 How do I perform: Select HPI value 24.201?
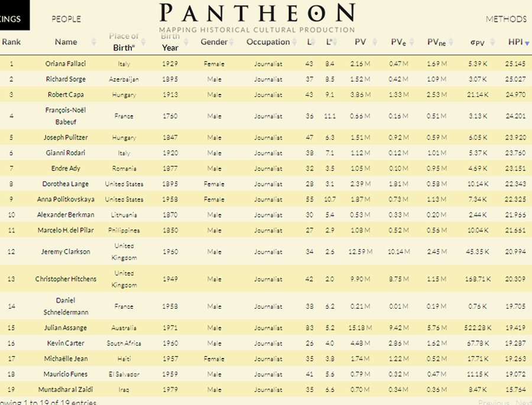515,116
